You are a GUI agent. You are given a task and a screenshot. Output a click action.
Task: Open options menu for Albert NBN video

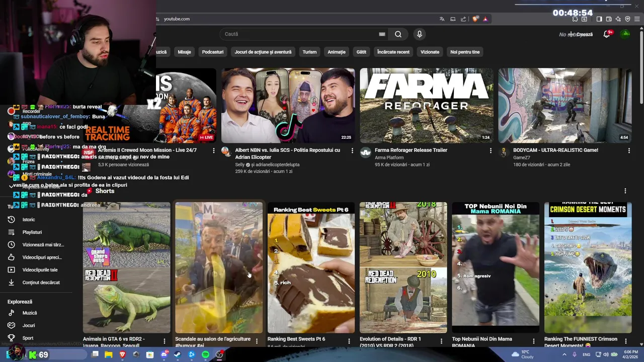(x=352, y=150)
